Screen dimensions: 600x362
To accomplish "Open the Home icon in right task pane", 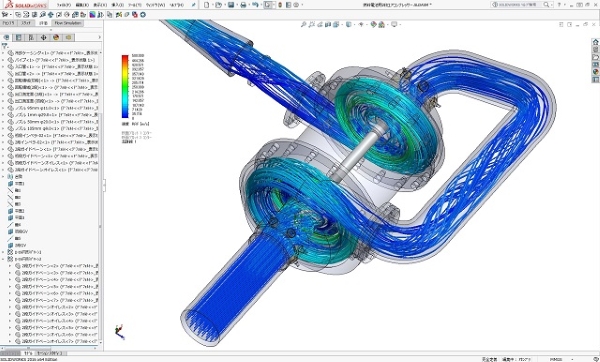I will tap(595, 42).
